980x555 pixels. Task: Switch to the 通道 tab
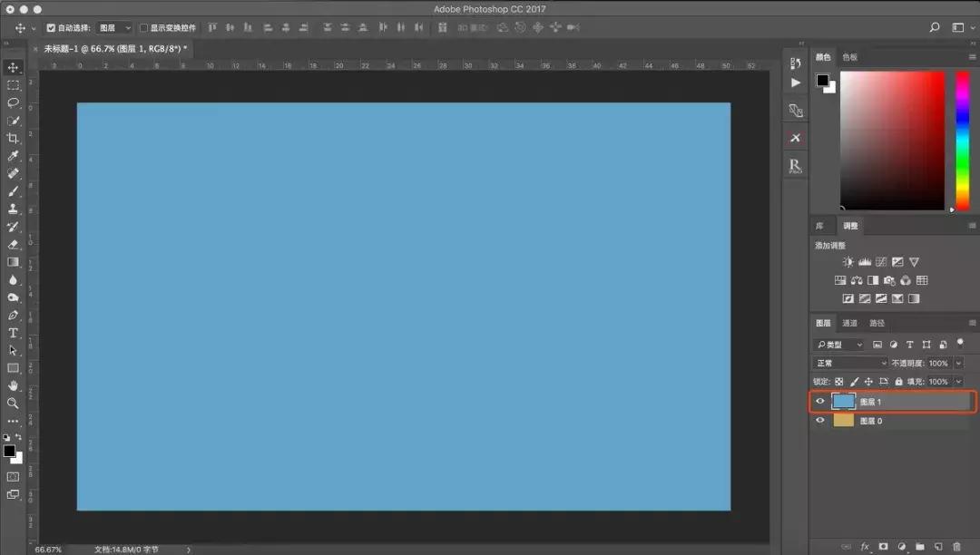click(849, 323)
